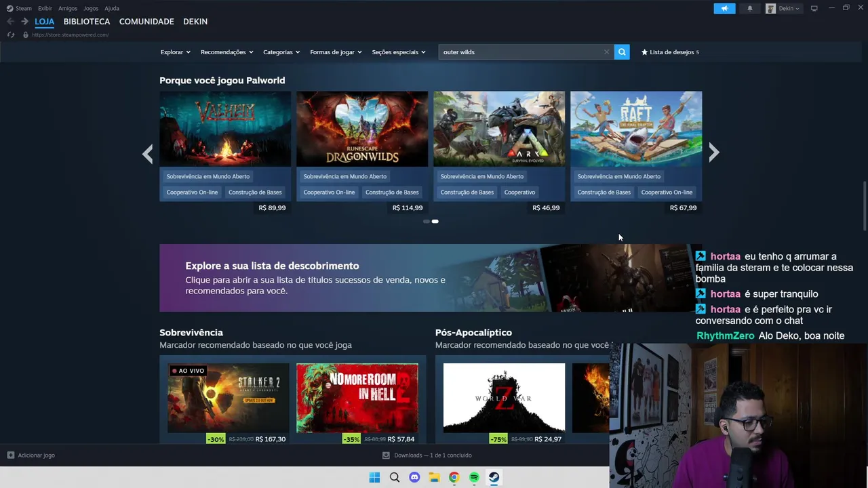The height and width of the screenshot is (488, 868).
Task: Click the Downloads tray icon in the footer
Action: 386,455
